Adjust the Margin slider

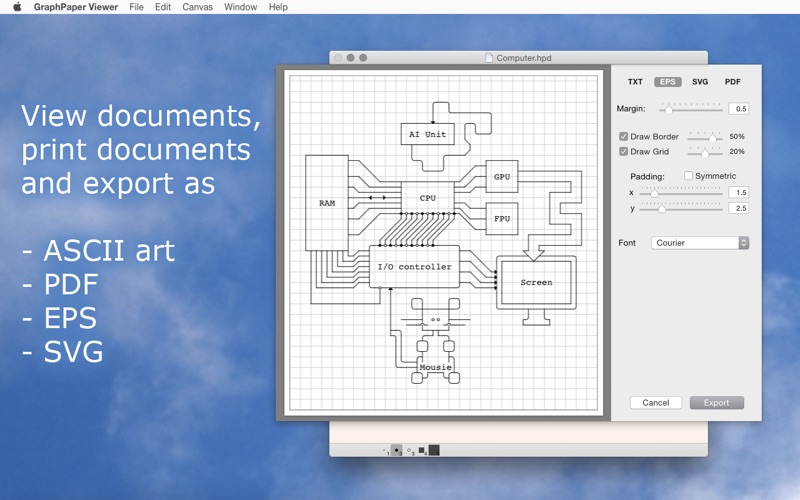[x=691, y=109]
